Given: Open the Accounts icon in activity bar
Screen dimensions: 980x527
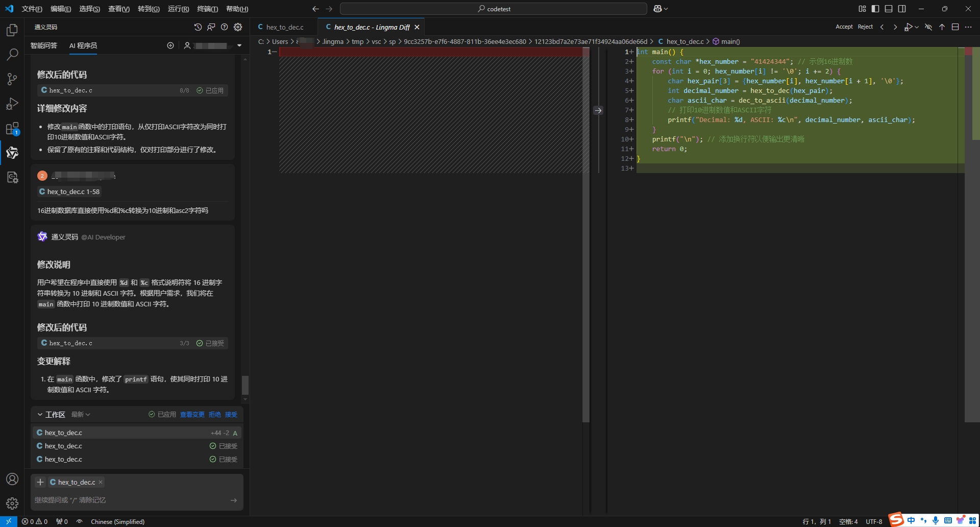Looking at the screenshot, I should (x=12, y=479).
